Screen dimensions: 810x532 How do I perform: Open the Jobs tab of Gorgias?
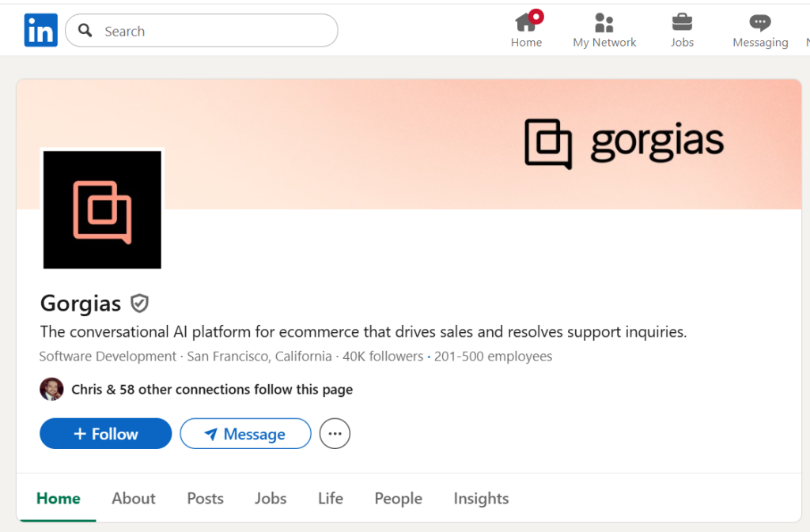coord(270,498)
